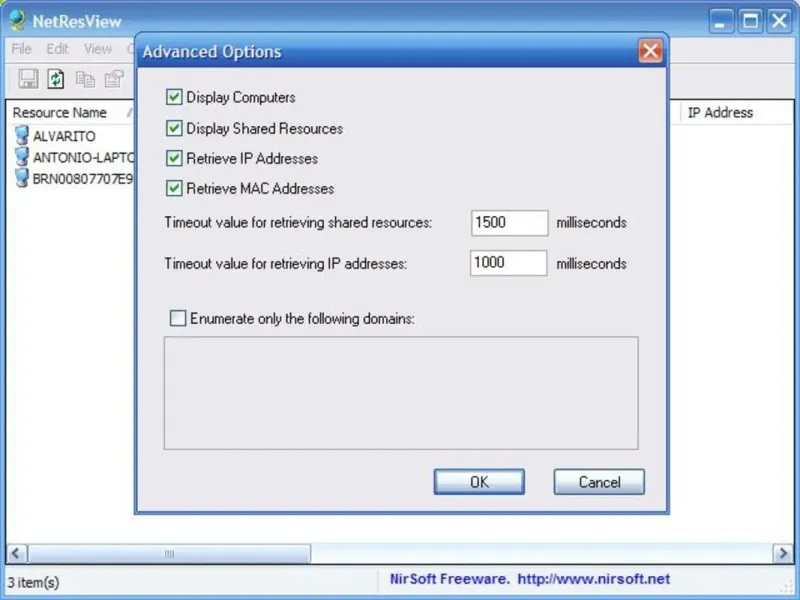Toggle Display Shared Resources checkbox
800x600 pixels.
pos(174,128)
